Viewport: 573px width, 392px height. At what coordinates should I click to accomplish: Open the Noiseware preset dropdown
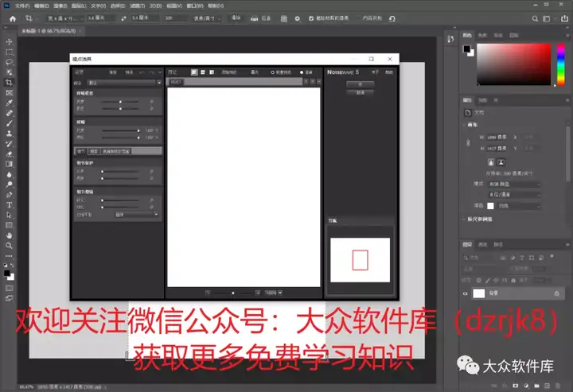(x=125, y=83)
